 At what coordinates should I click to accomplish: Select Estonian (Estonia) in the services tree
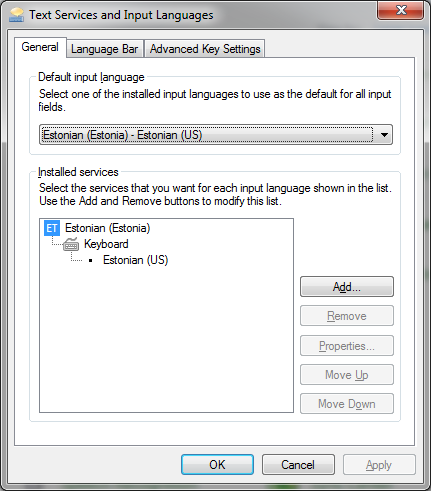[108, 228]
